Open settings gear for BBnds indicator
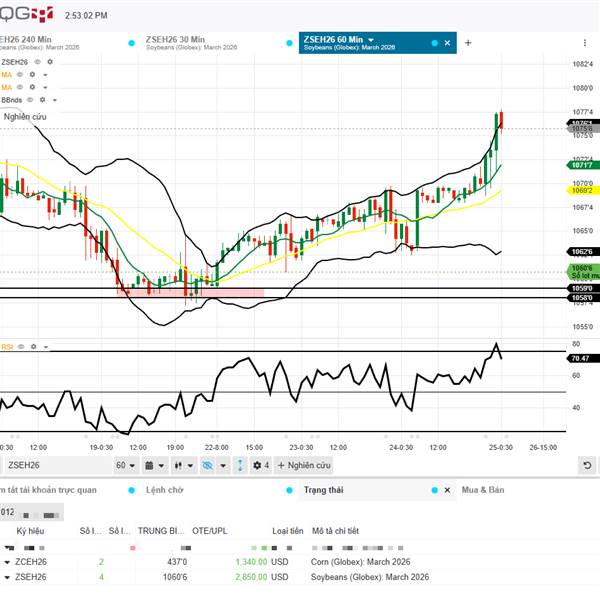Screen dimensions: 600x600 (x=43, y=100)
